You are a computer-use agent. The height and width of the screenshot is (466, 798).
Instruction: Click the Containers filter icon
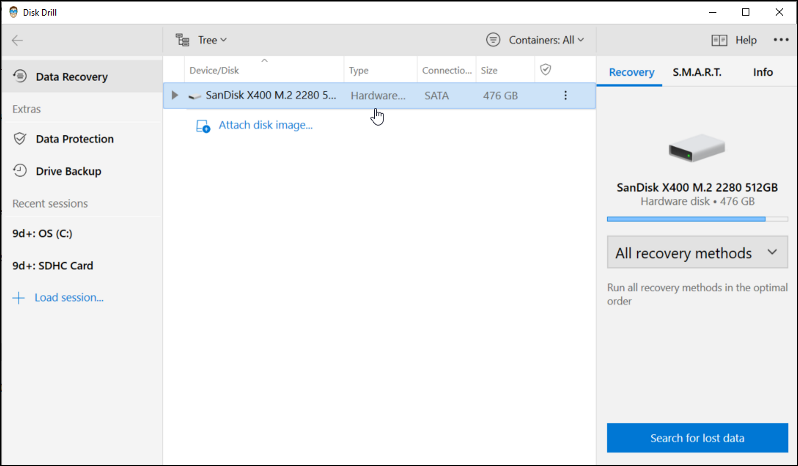click(x=493, y=40)
